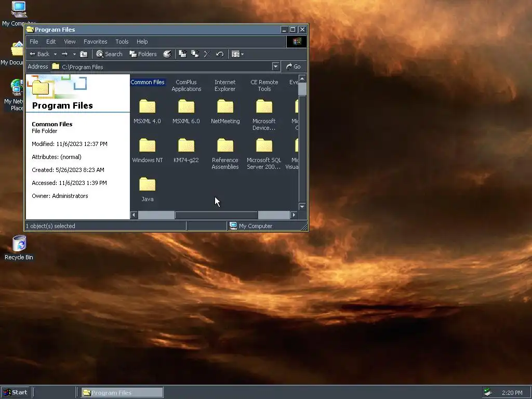Click the 'Modified: 11/6/2023 12:37 PM' text

point(70,144)
